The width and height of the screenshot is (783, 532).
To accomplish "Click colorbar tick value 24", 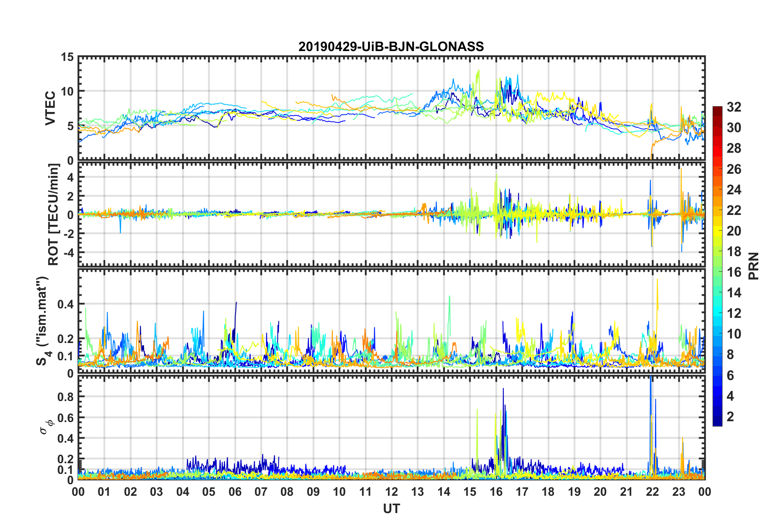I will point(734,189).
